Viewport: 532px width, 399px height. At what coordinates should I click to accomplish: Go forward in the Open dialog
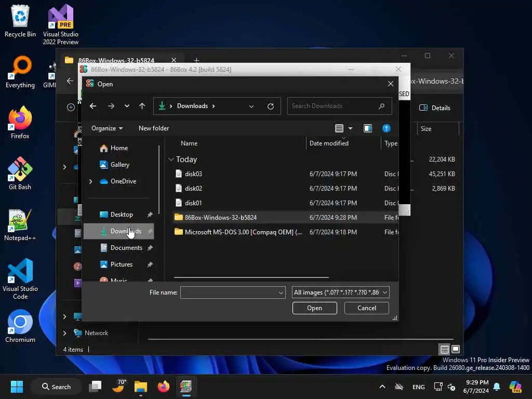[x=111, y=106]
